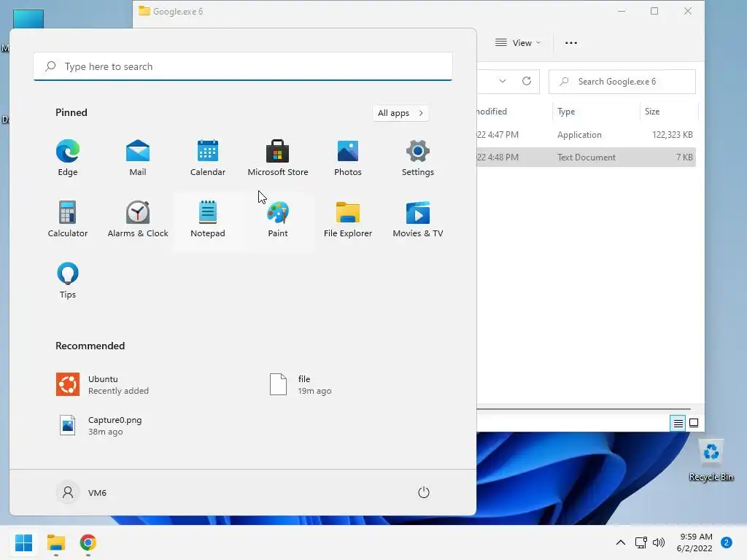Screen dimensions: 747x560
Task: Click the Refresh button in File Explorer
Action: [527, 82]
